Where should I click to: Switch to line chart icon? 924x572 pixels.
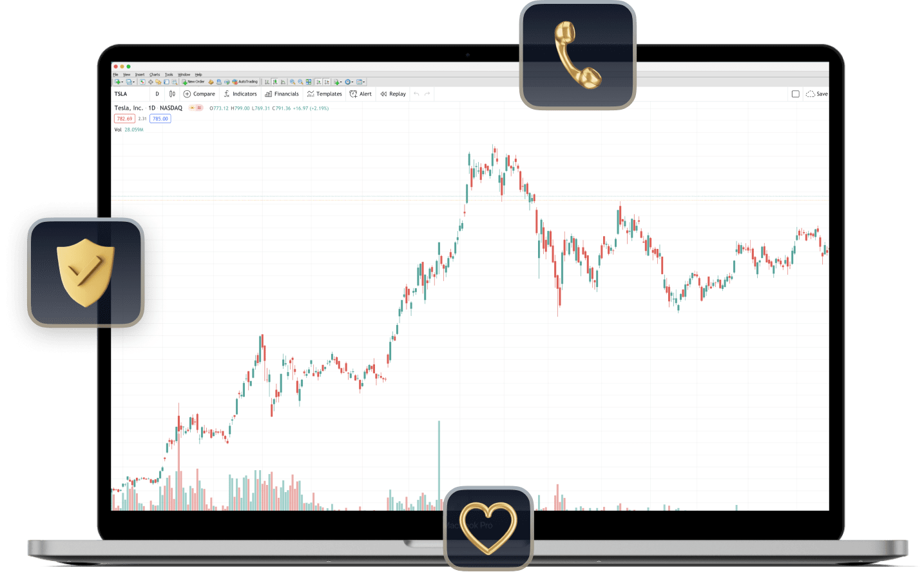[x=283, y=82]
